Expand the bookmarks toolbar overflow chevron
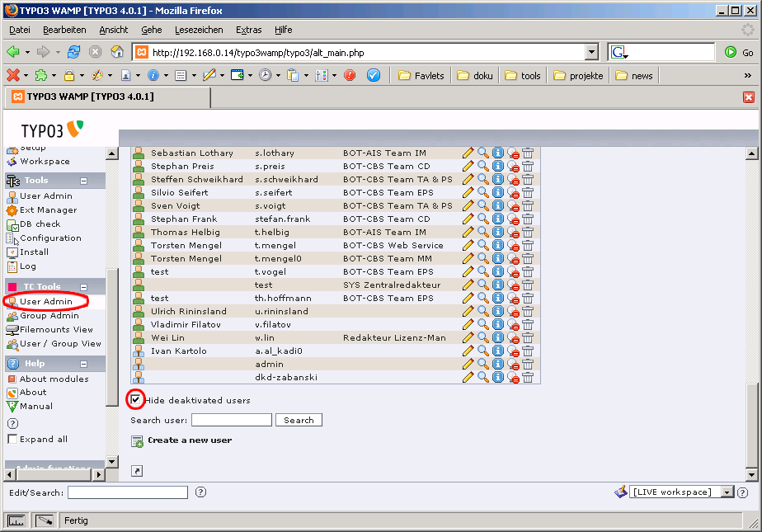 (748, 75)
